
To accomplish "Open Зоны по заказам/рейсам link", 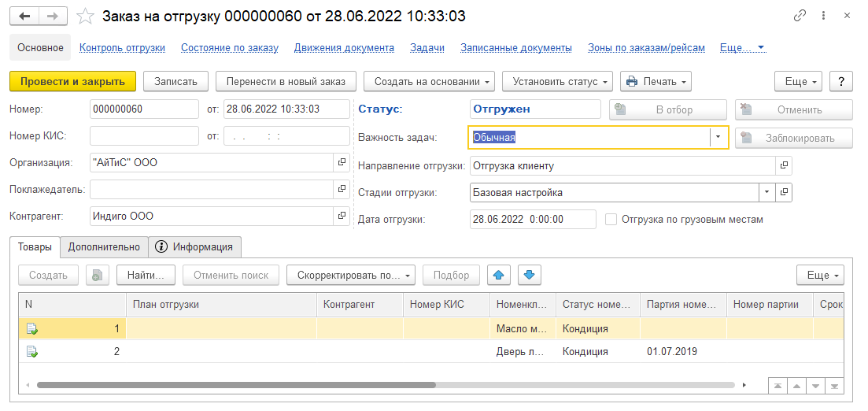I will [647, 48].
